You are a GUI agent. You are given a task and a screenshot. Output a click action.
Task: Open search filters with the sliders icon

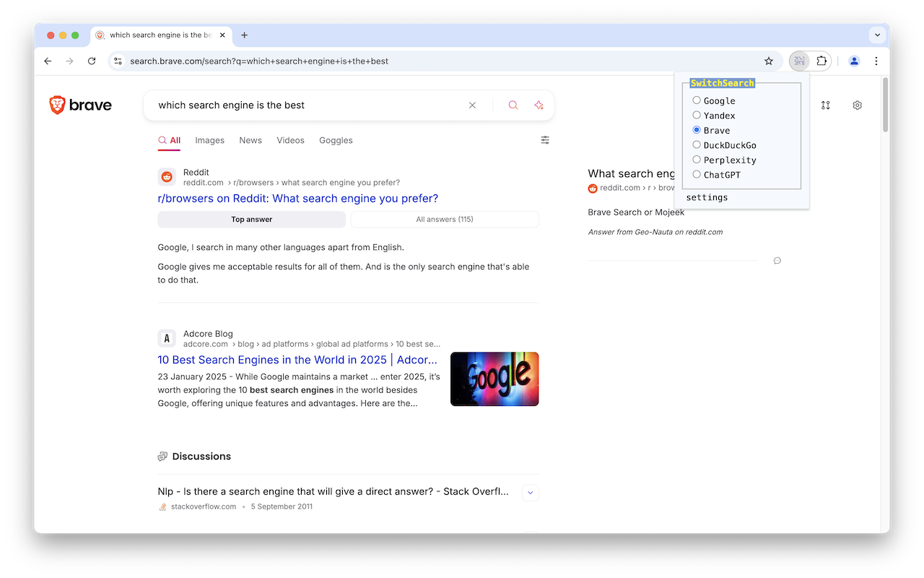click(x=545, y=139)
